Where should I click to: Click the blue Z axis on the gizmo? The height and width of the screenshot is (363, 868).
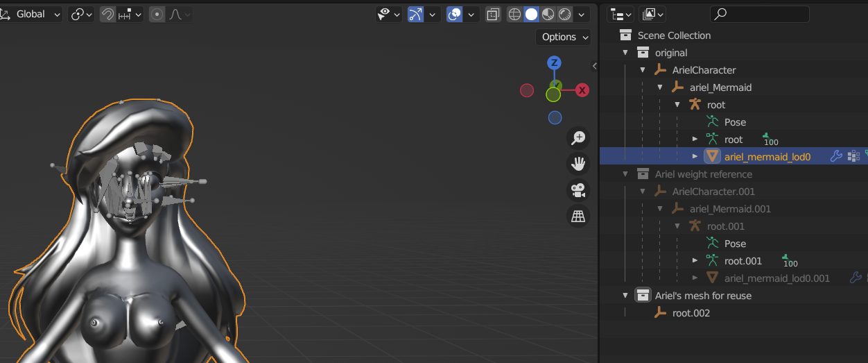click(x=554, y=63)
